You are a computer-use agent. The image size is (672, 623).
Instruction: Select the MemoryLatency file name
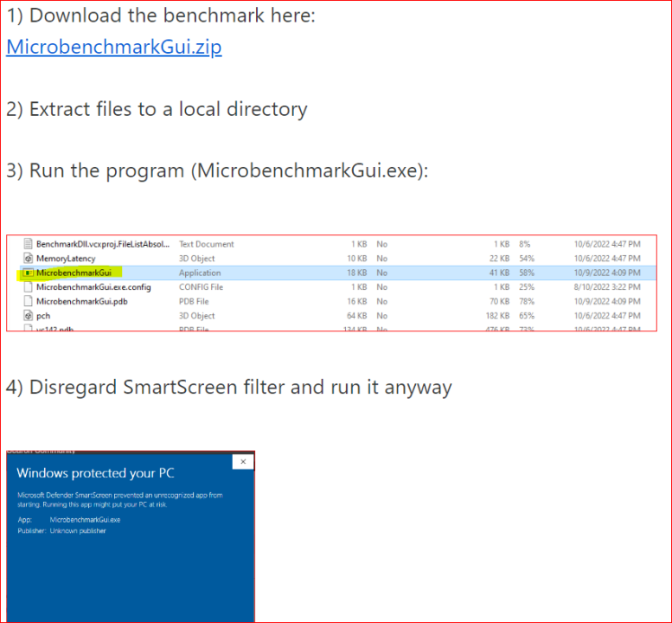click(66, 258)
